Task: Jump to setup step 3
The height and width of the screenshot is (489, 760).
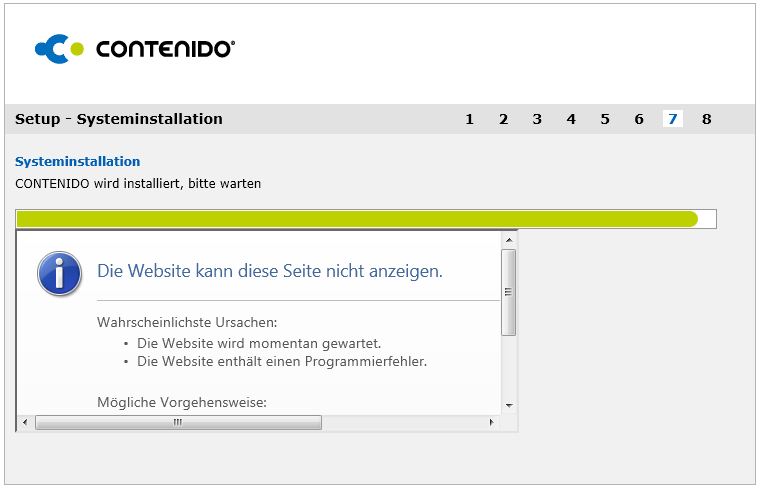Action: click(x=537, y=119)
